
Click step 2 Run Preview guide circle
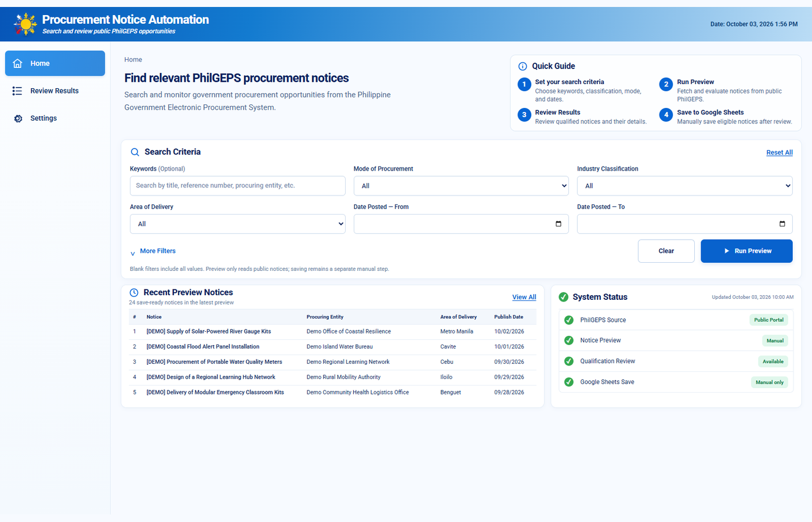tap(666, 85)
